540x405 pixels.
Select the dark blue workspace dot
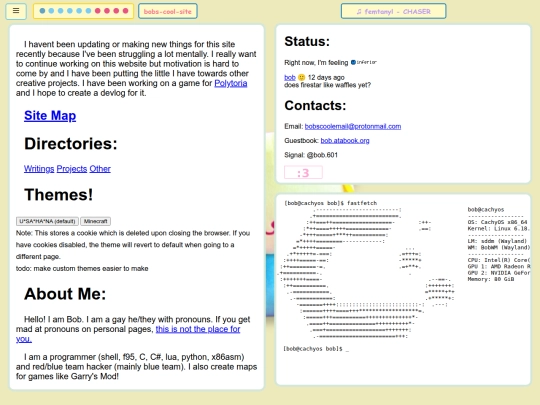coord(42,11)
